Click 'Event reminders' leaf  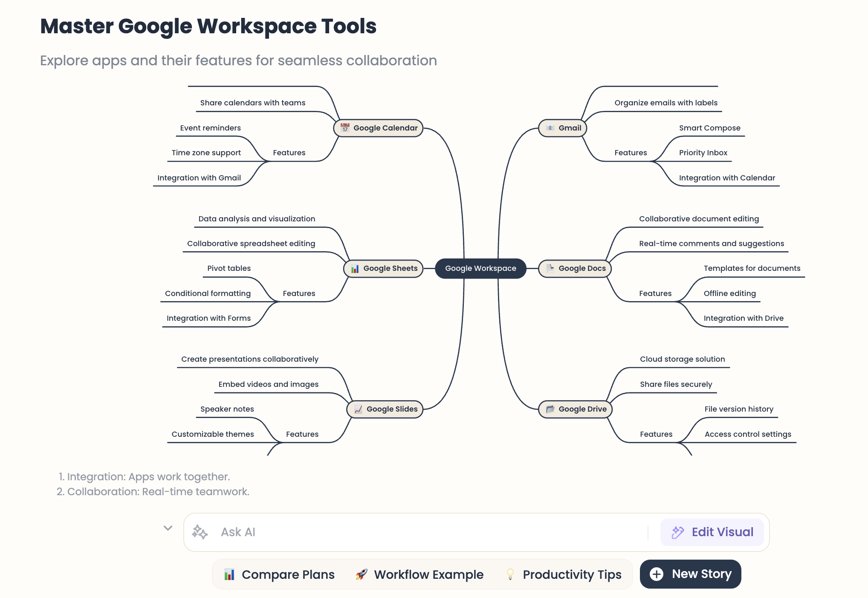pyautogui.click(x=210, y=128)
